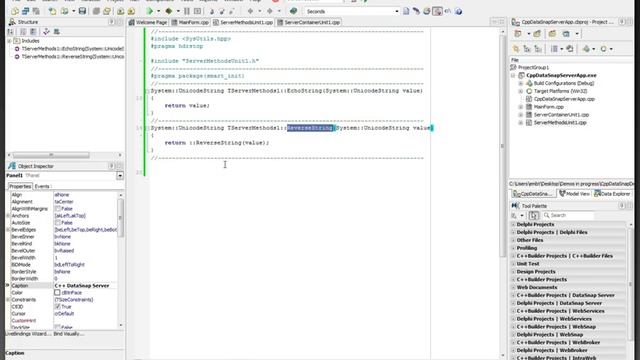This screenshot has height=360, width=640.
Task: Toggle the Ctl3D True checkbox
Action: coord(58,307)
